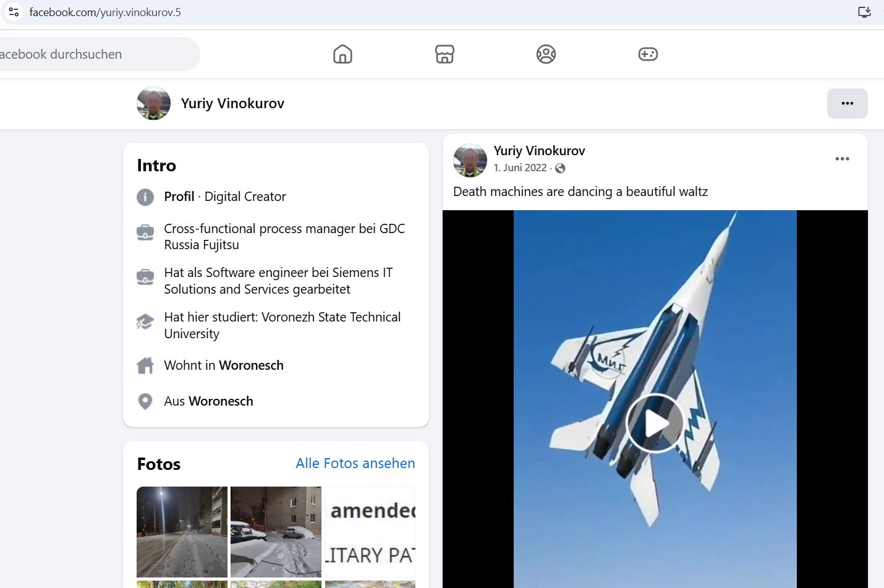884x588 pixels.
Task: Click the location pin icon beside Aus Woronesch
Action: pos(145,401)
